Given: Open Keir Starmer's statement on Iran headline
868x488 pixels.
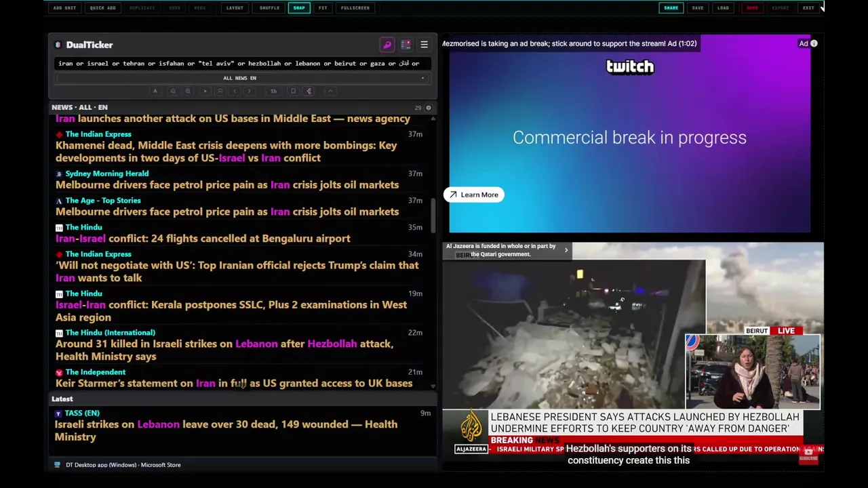Looking at the screenshot, I should coord(234,384).
